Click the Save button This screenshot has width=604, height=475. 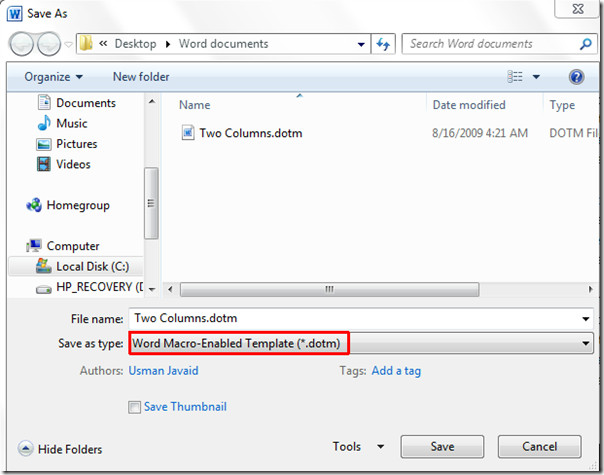coord(442,446)
